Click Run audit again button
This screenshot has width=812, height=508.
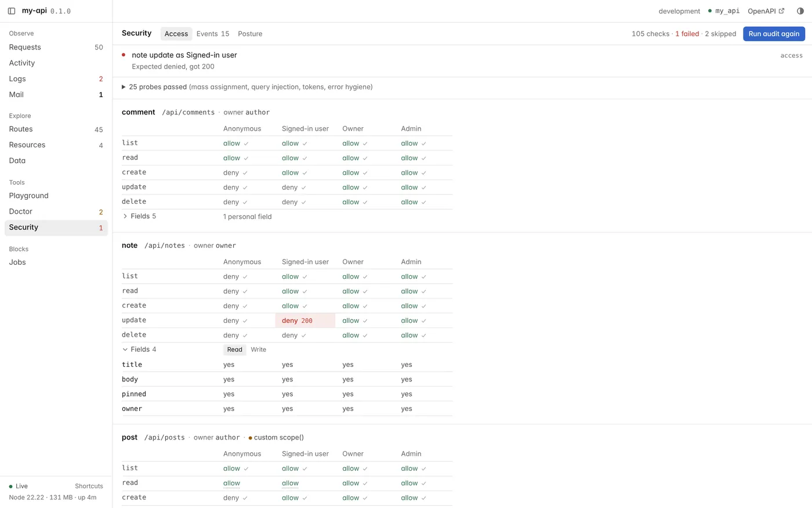click(774, 34)
